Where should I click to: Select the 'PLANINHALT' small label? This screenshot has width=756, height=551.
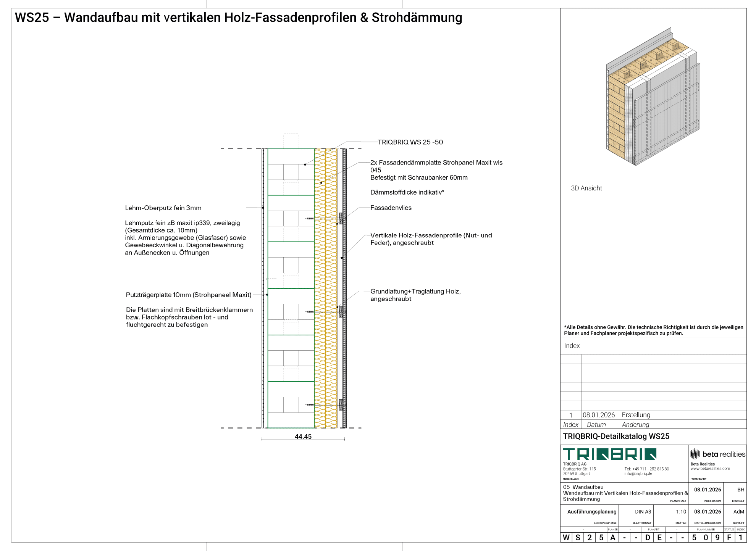pos(678,501)
